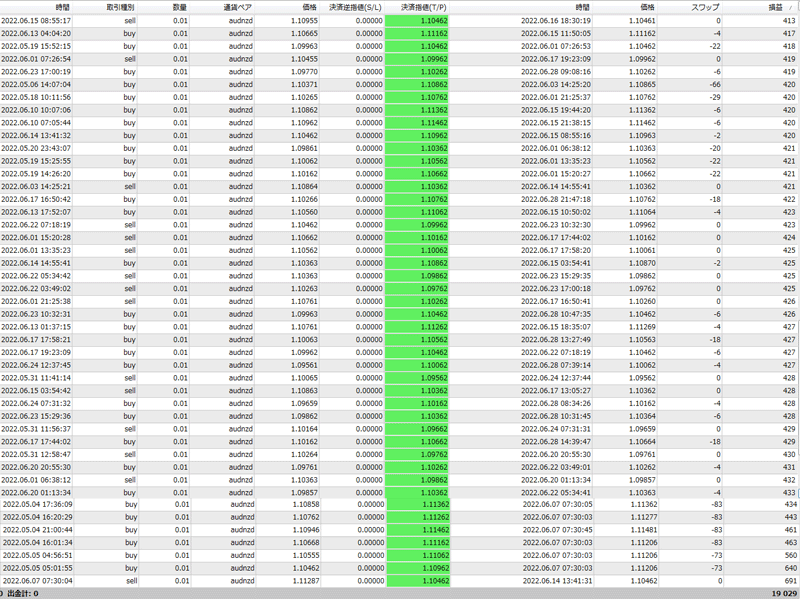
Task: Click the close time 2022.06.03 14:25:20
Action: coord(556,85)
